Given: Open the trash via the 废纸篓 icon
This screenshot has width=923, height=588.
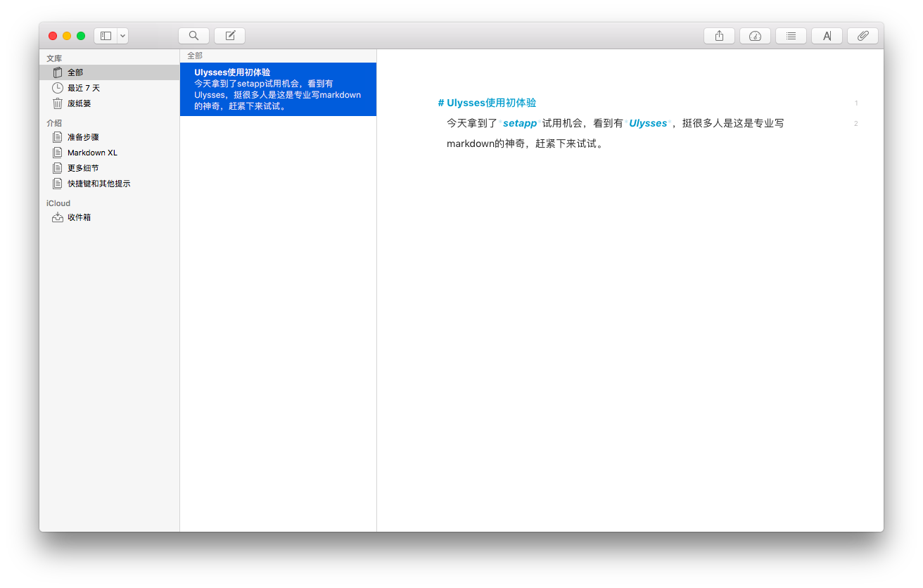Looking at the screenshot, I should (x=78, y=103).
